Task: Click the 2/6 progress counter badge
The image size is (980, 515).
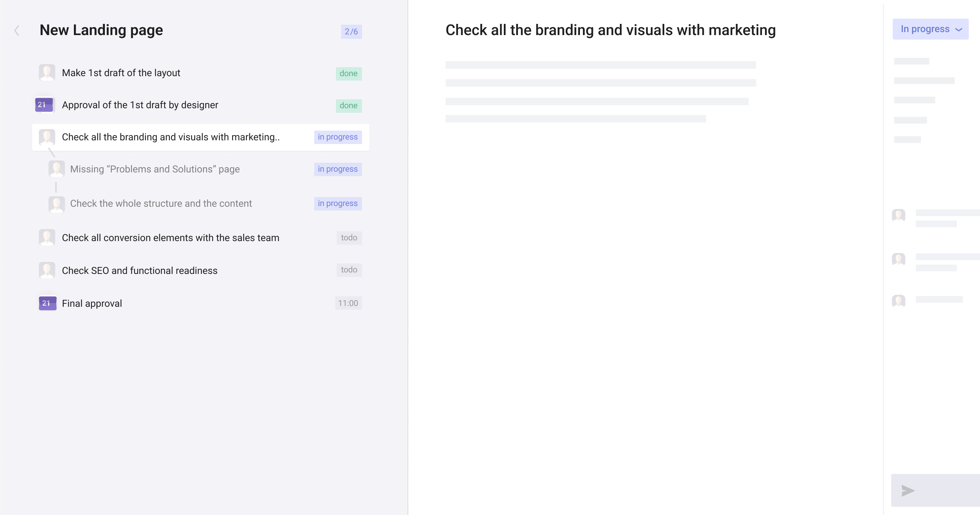Action: point(351,32)
